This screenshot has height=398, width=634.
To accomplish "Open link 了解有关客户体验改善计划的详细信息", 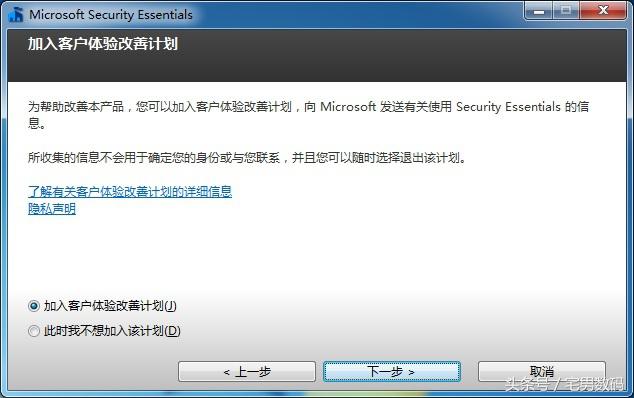I will (x=130, y=191).
